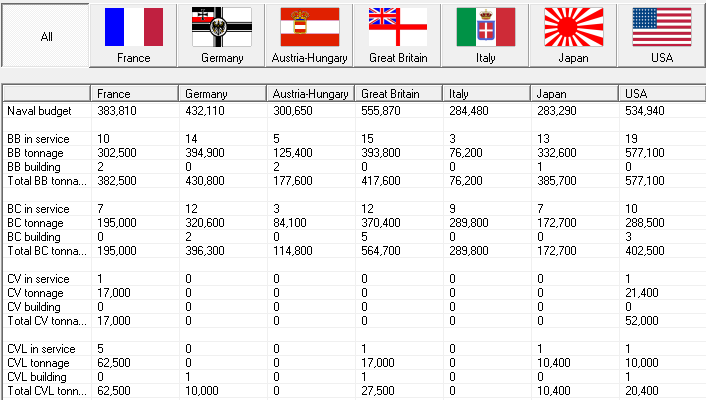
Task: Click the USA stars and stripes icon
Action: (x=662, y=27)
